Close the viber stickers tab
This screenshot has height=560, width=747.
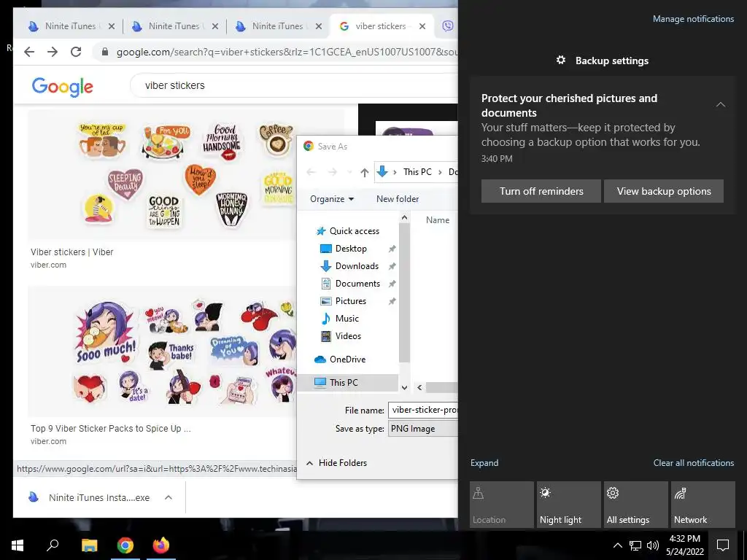click(422, 27)
